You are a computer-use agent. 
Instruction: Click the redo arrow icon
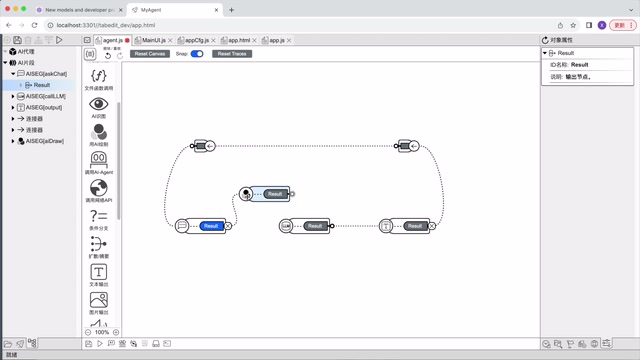click(120, 56)
